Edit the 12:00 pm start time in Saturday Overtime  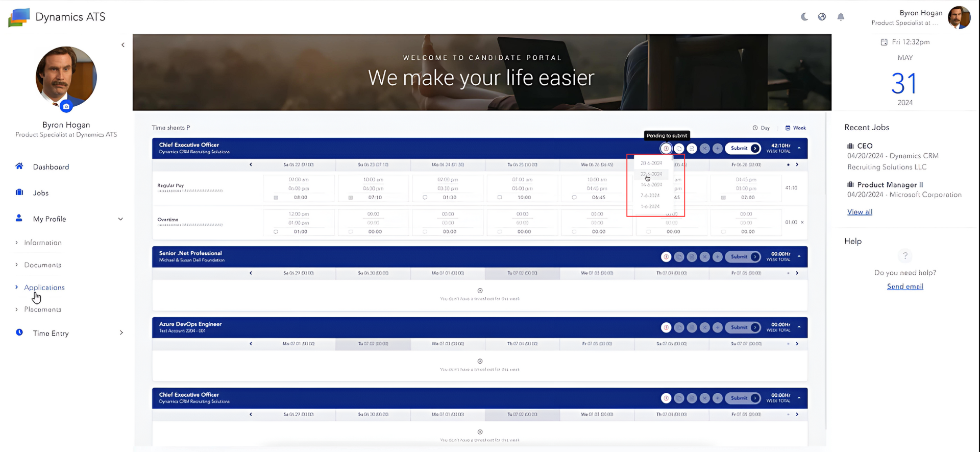pyautogui.click(x=299, y=214)
